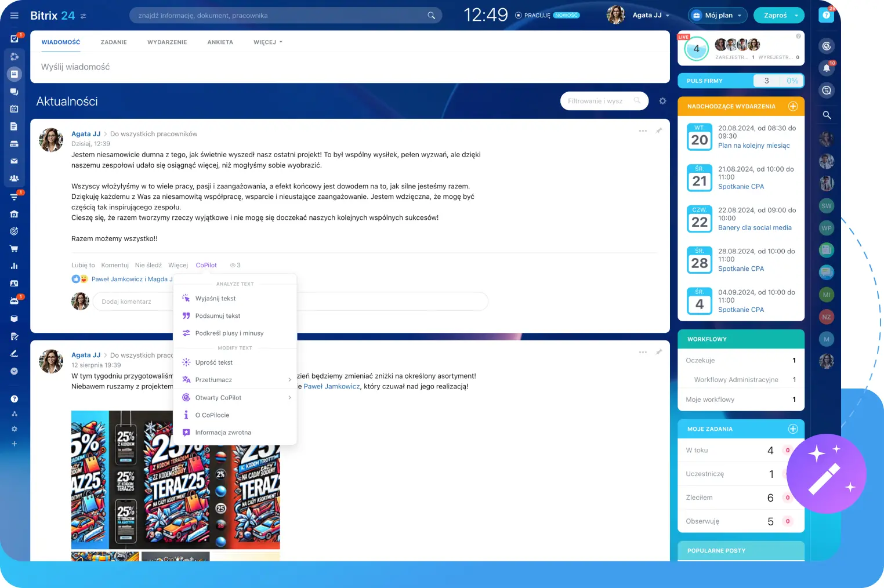The height and width of the screenshot is (588, 884).
Task: Open the Plan na kolejny miesiąc event
Action: [x=753, y=146]
